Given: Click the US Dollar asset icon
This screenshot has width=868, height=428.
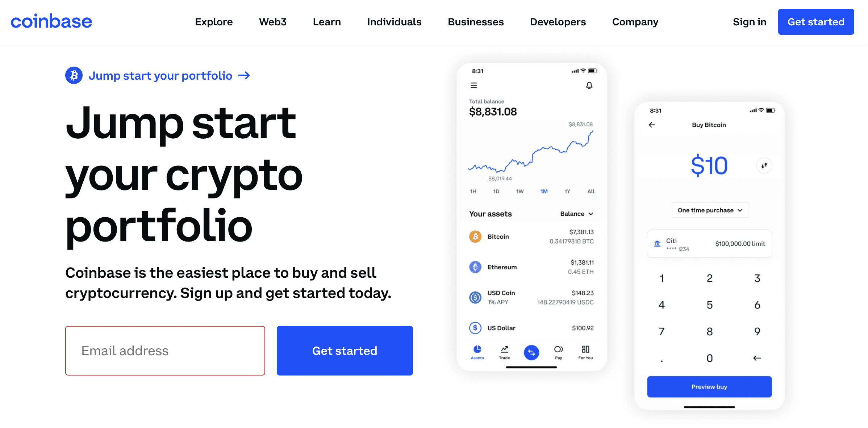Looking at the screenshot, I should pos(475,328).
